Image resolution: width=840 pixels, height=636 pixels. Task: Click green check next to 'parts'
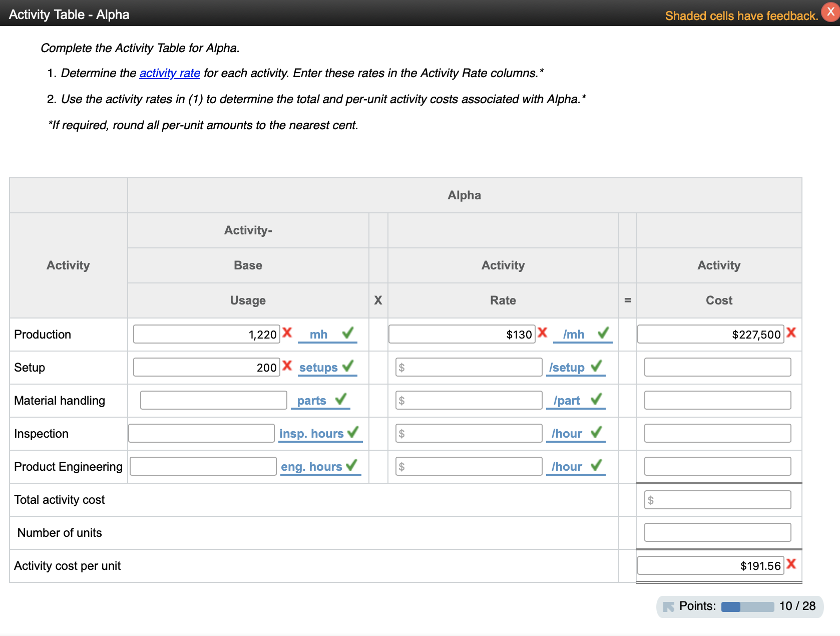(341, 399)
